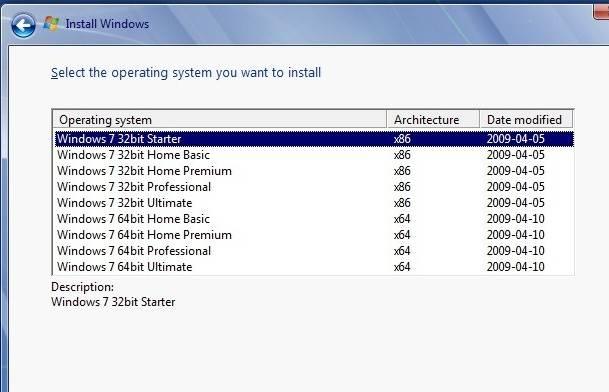This screenshot has height=392, width=609.
Task: Sort by Architecture column header
Action: click(x=433, y=120)
